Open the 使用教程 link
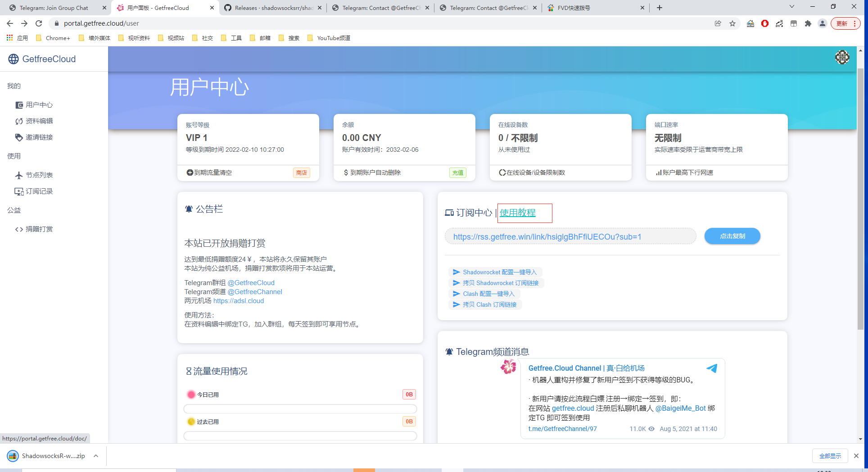The image size is (868, 472). 517,213
